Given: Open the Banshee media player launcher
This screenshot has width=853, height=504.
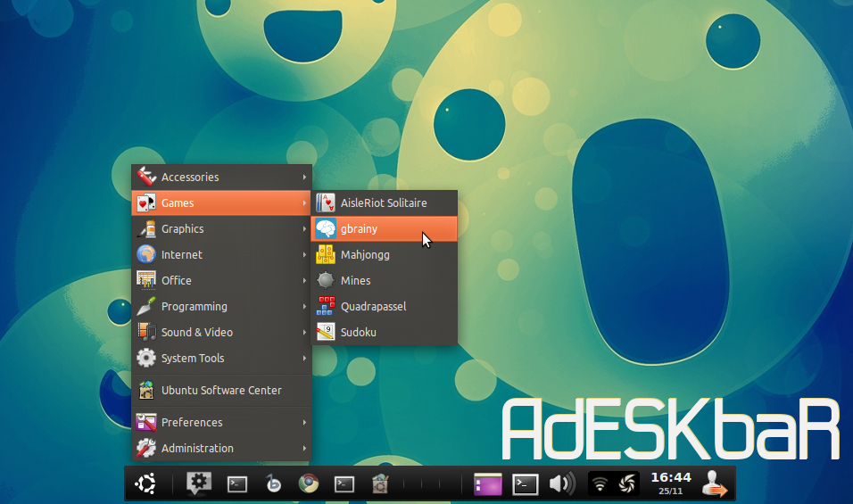Looking at the screenshot, I should [274, 483].
